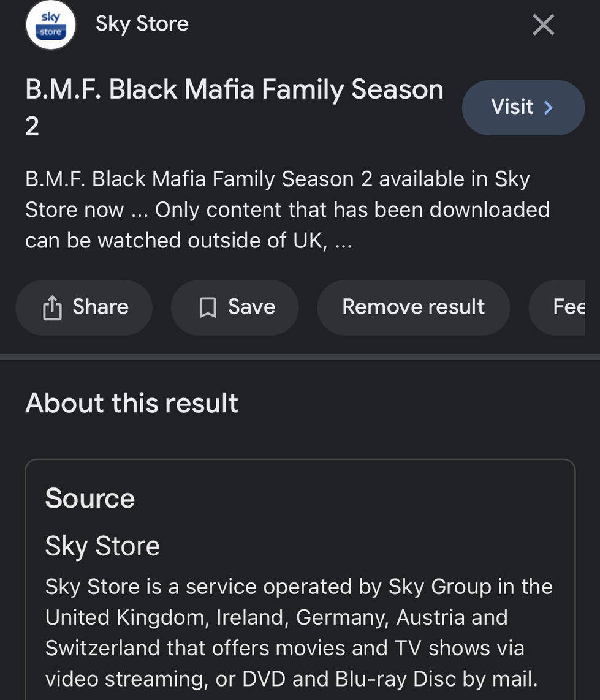Close the result panel with the X
The height and width of the screenshot is (700, 600).
[x=543, y=24]
